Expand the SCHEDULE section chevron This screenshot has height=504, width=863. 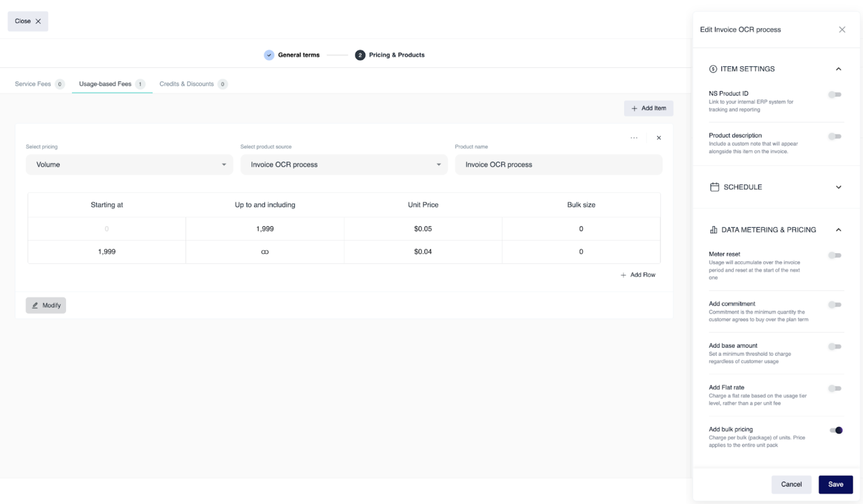tap(839, 187)
